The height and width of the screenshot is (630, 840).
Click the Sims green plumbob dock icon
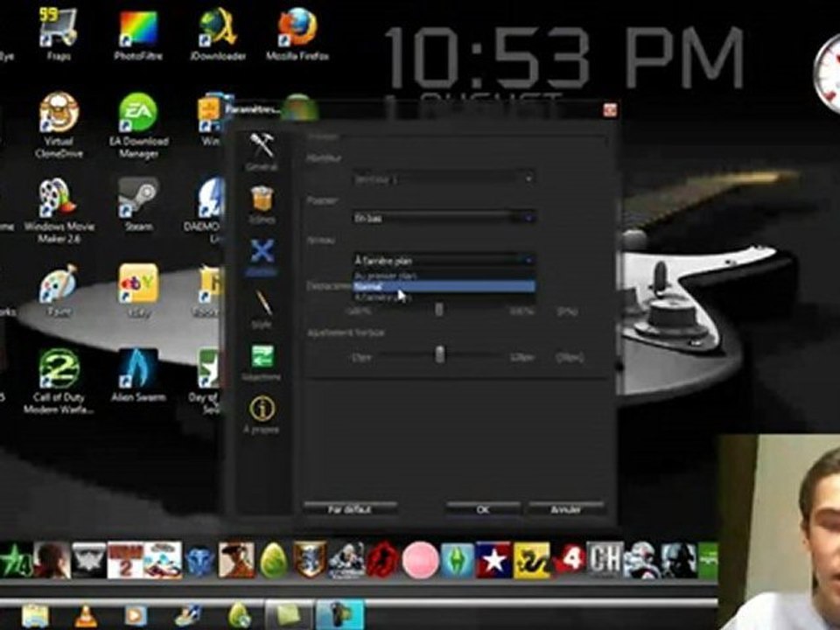pyautogui.click(x=457, y=560)
